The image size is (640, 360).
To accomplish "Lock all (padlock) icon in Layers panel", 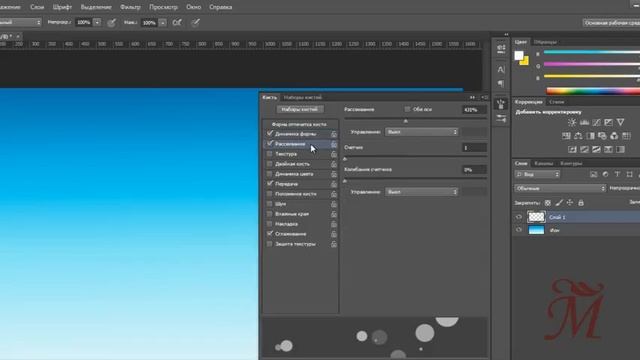I will (x=581, y=202).
